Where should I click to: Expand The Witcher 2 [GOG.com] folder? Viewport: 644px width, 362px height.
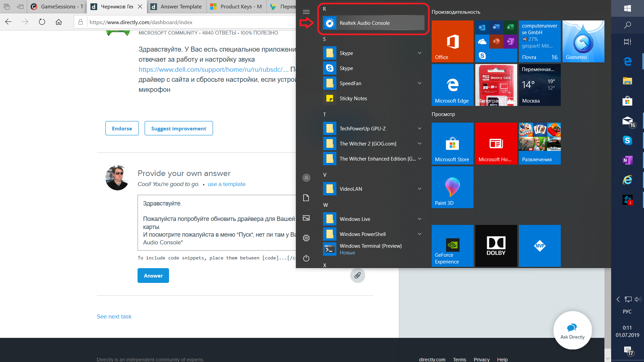pos(420,144)
